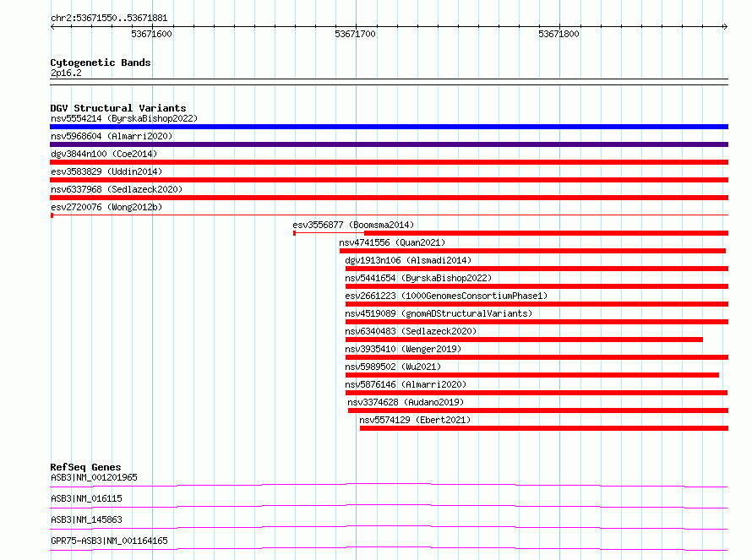This screenshot has width=752, height=560.
Task: Click the chr2:53671550..53671881 region label
Action: 109,19
